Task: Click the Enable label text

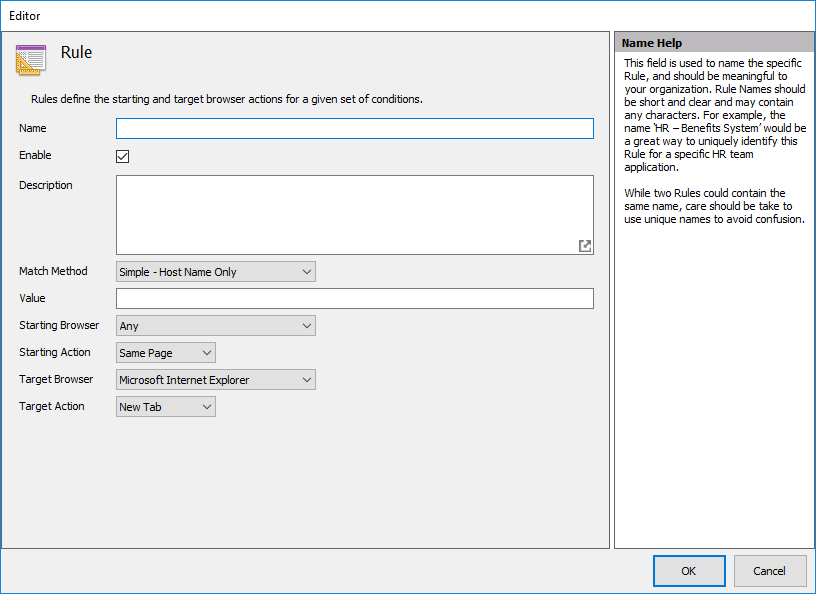Action: [35, 156]
